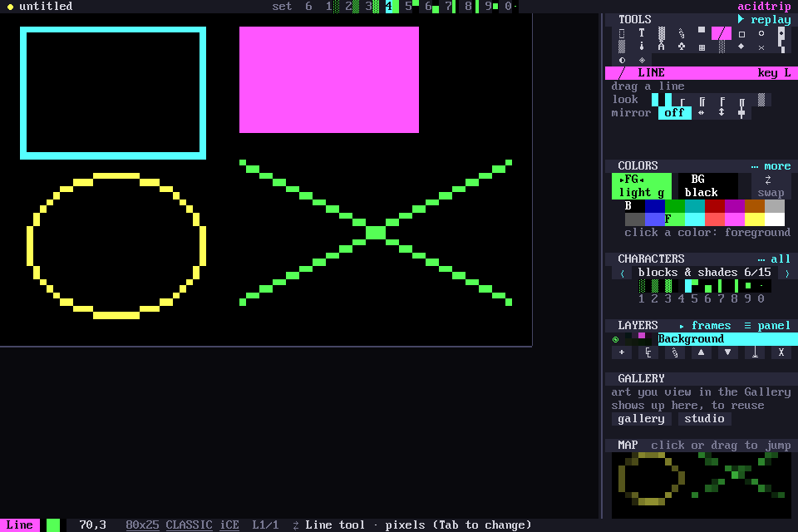Select the half-filled circle tool
798x532 pixels.
coord(622,60)
